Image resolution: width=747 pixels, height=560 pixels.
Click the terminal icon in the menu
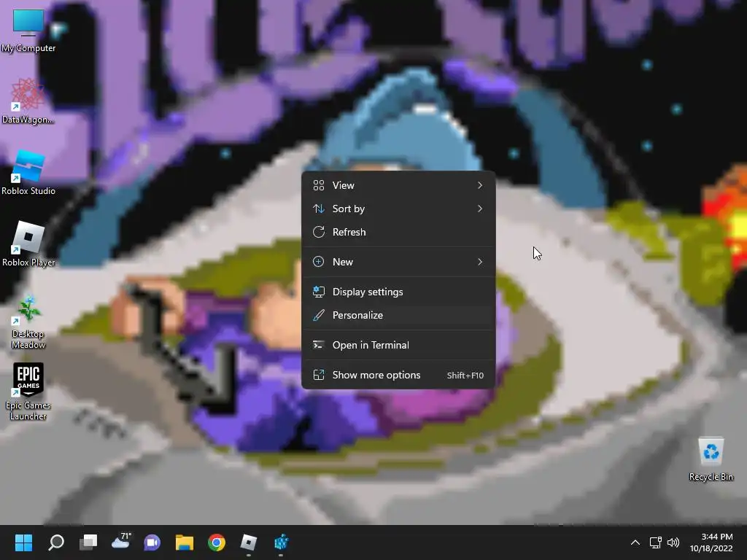(319, 345)
